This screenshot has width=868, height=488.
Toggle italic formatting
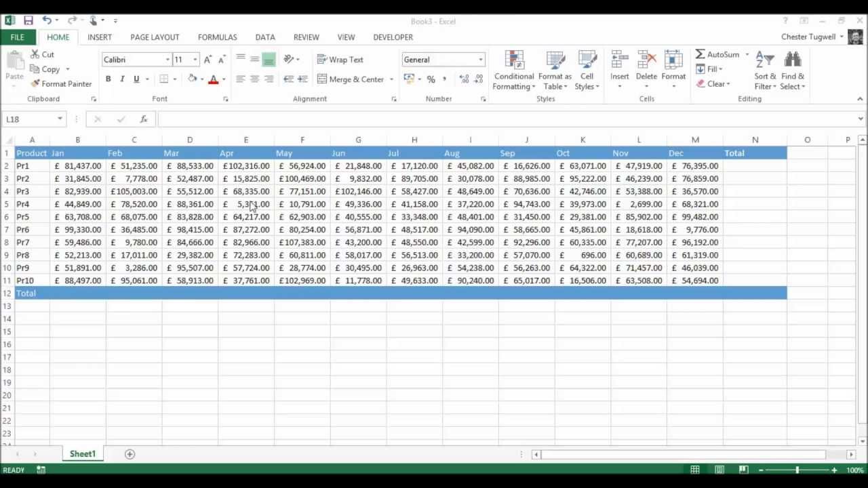122,79
